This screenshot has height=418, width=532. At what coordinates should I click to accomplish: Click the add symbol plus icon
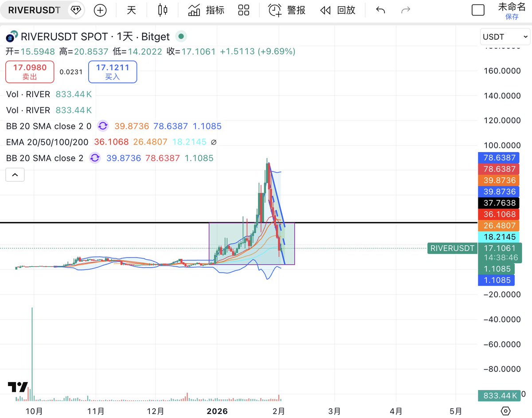tap(100, 10)
